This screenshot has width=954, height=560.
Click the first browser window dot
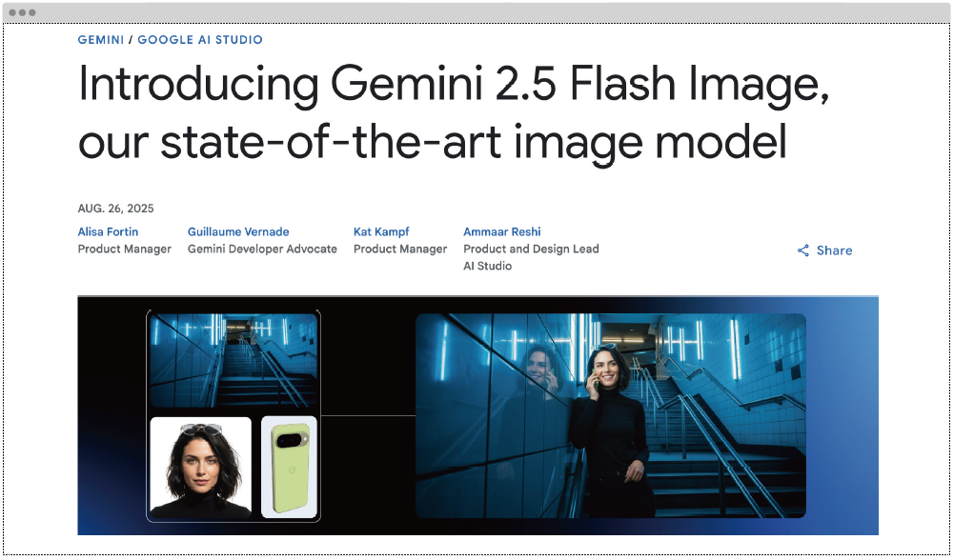pos(12,12)
